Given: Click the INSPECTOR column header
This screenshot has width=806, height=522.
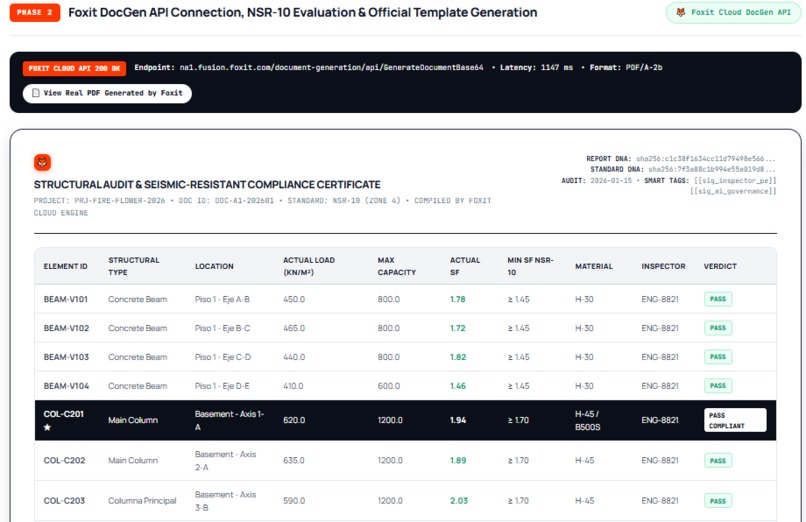Looking at the screenshot, I should point(663,266).
